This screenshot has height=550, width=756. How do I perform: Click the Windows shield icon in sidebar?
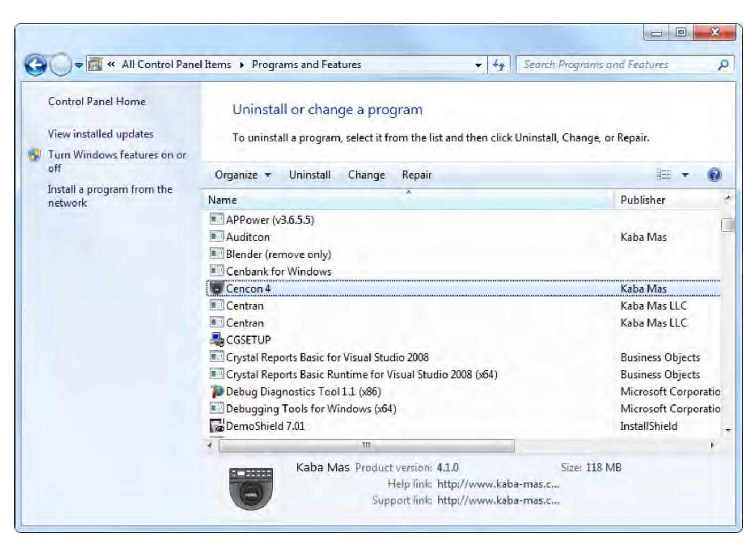point(35,155)
